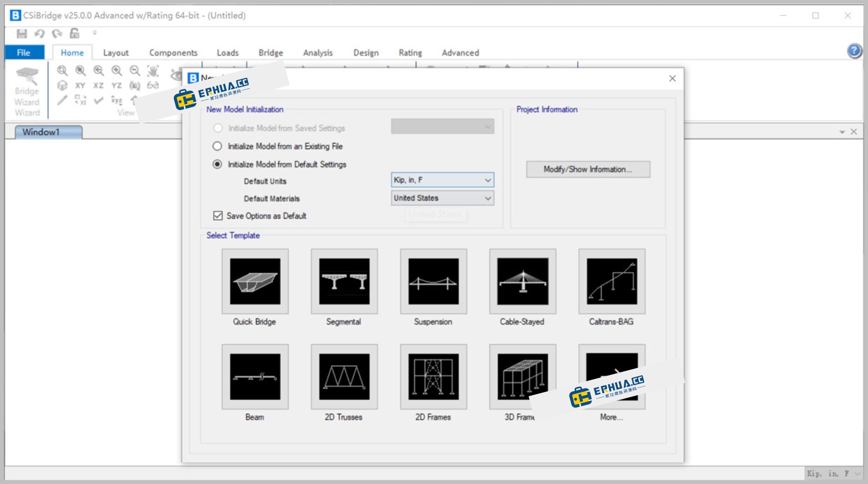Switch to XY plane view
868x484 pixels.
pyautogui.click(x=80, y=85)
